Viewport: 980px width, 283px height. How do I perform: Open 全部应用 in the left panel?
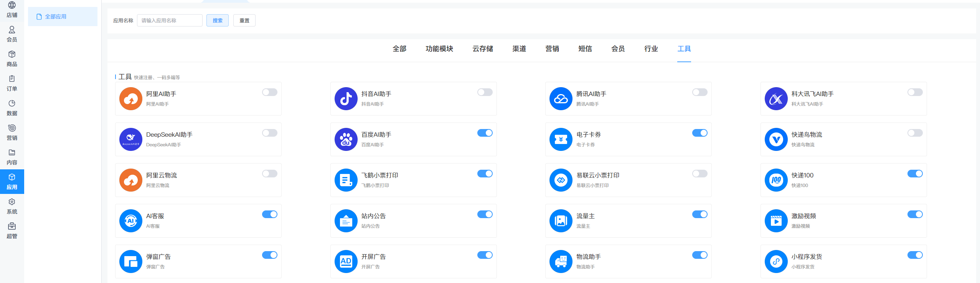point(63,17)
